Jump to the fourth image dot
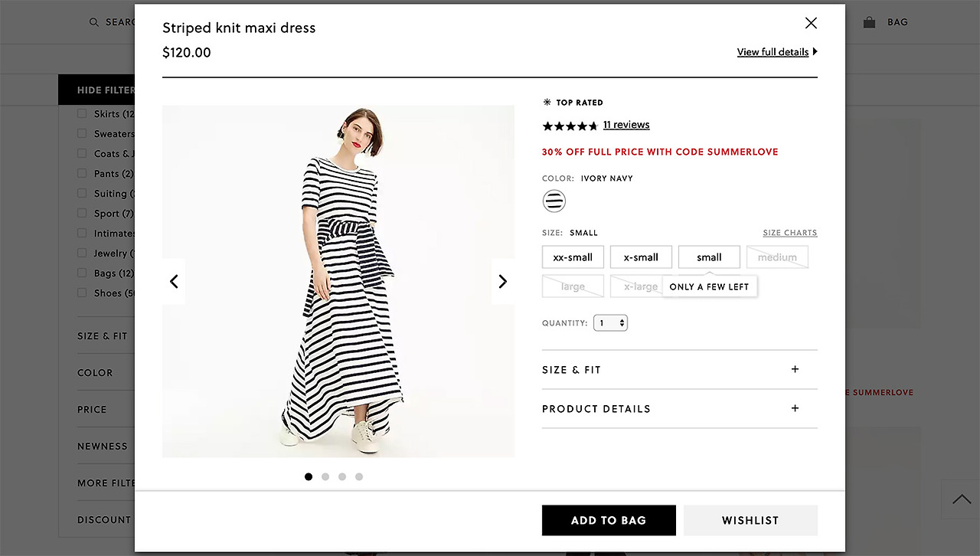The height and width of the screenshot is (556, 980). tap(359, 476)
